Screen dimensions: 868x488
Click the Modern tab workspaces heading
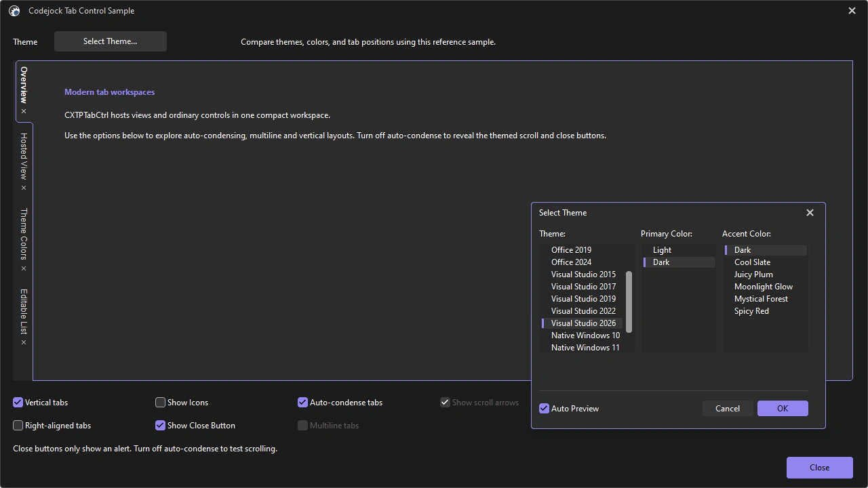coord(110,92)
